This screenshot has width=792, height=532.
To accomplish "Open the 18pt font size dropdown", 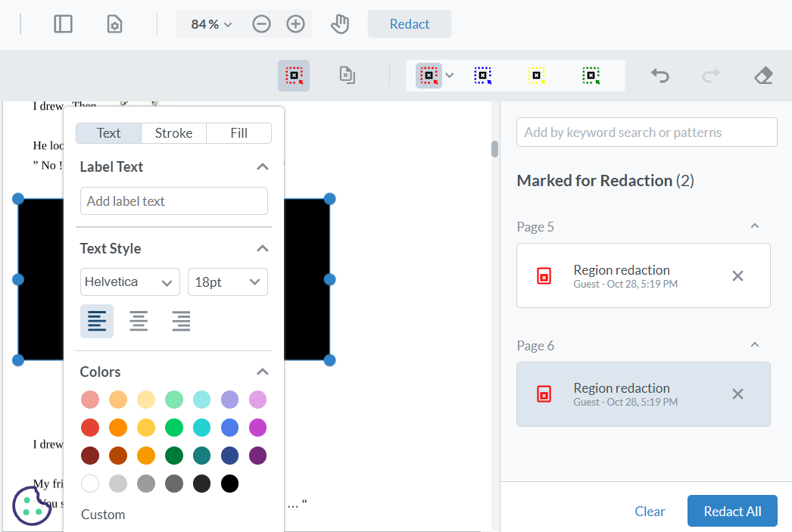I will tap(227, 282).
